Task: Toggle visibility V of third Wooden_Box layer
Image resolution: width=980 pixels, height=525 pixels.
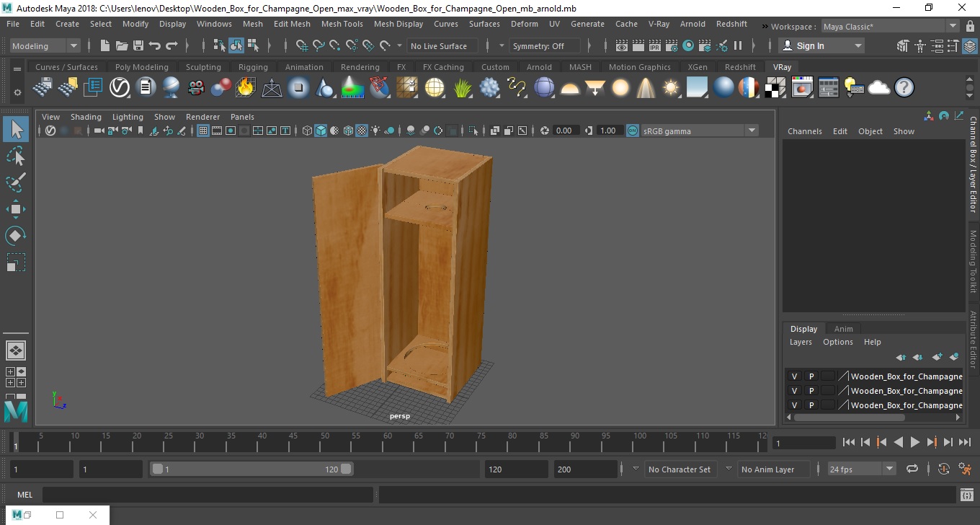Action: click(794, 405)
